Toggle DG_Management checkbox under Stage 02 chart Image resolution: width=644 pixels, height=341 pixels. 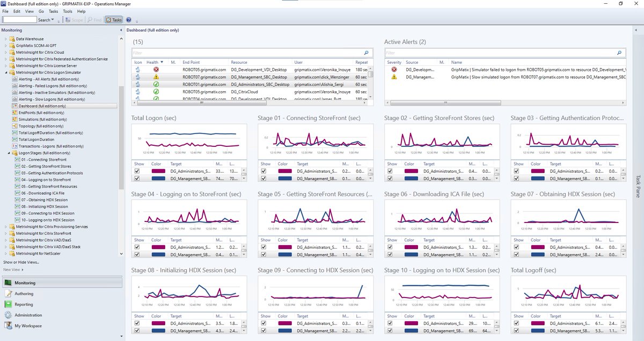[390, 179]
